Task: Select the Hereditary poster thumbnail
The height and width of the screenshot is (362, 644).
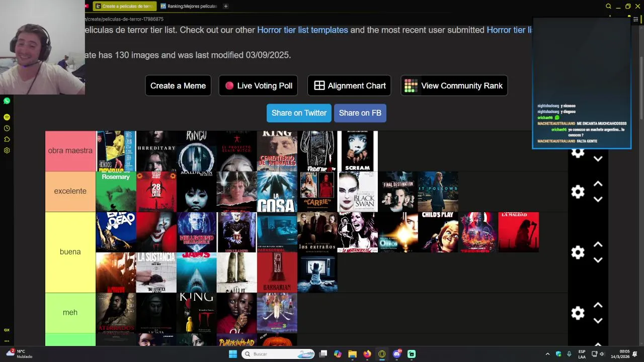Action: (x=156, y=151)
